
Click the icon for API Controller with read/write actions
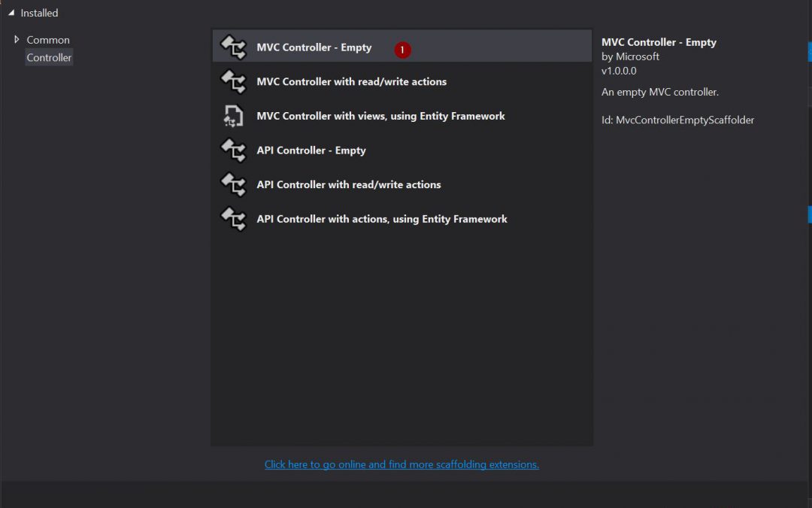click(x=233, y=184)
